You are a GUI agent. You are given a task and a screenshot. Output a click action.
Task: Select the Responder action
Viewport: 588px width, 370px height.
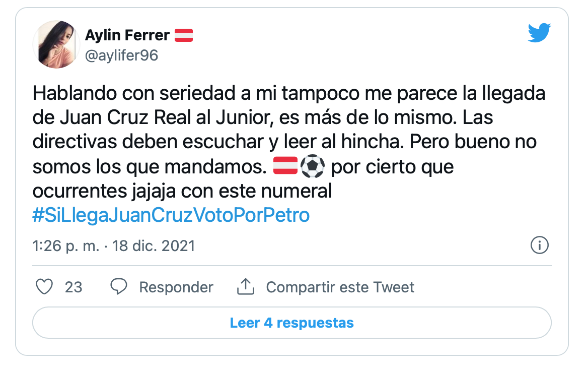point(176,286)
